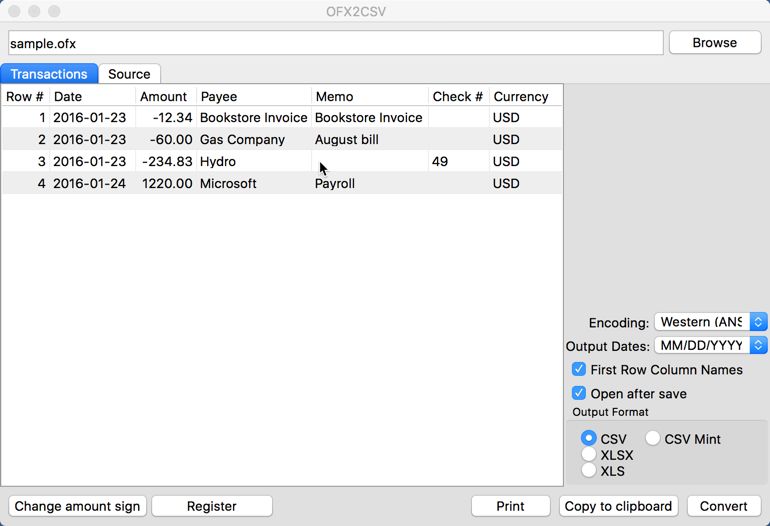This screenshot has height=526, width=770.
Task: Click check number 49 cell
Action: coord(458,162)
